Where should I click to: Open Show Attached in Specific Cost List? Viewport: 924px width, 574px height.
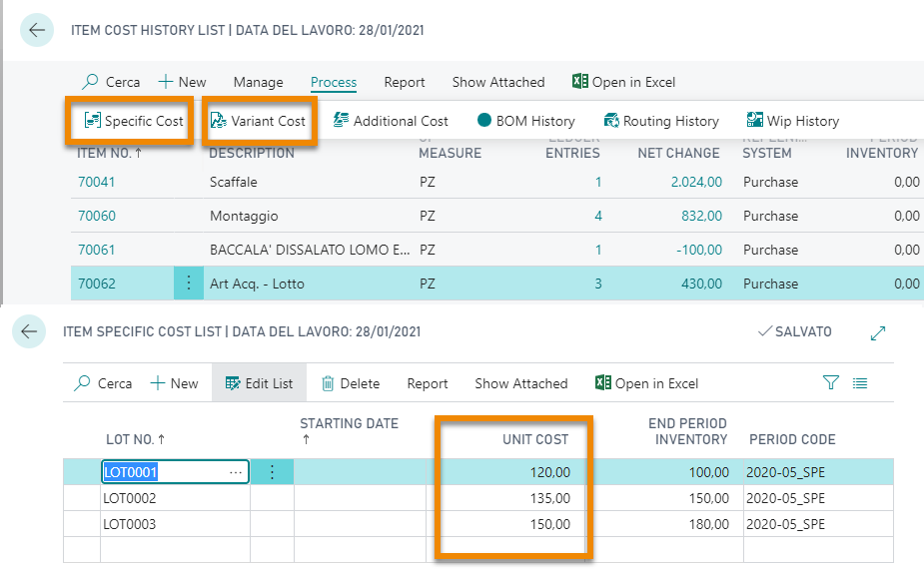[x=521, y=383]
